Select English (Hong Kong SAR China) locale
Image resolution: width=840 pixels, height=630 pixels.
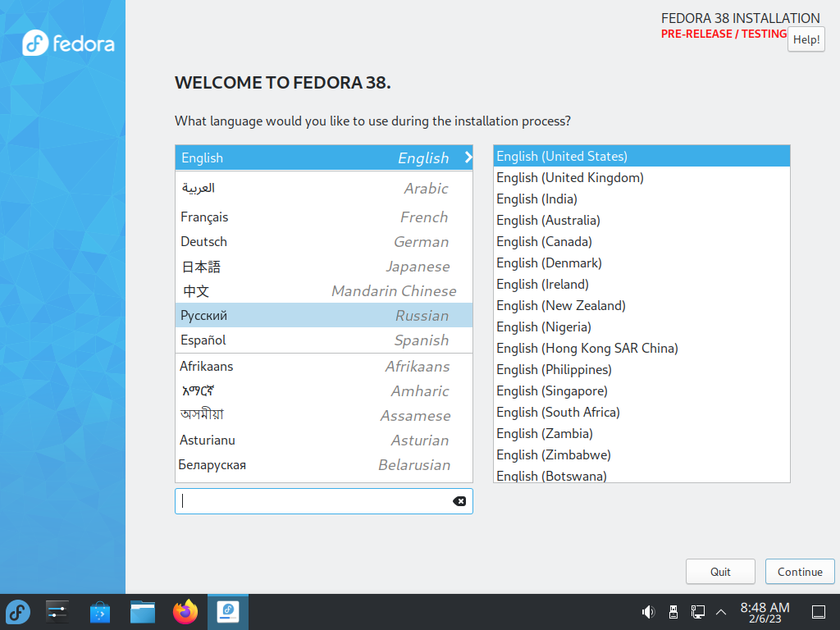point(641,348)
